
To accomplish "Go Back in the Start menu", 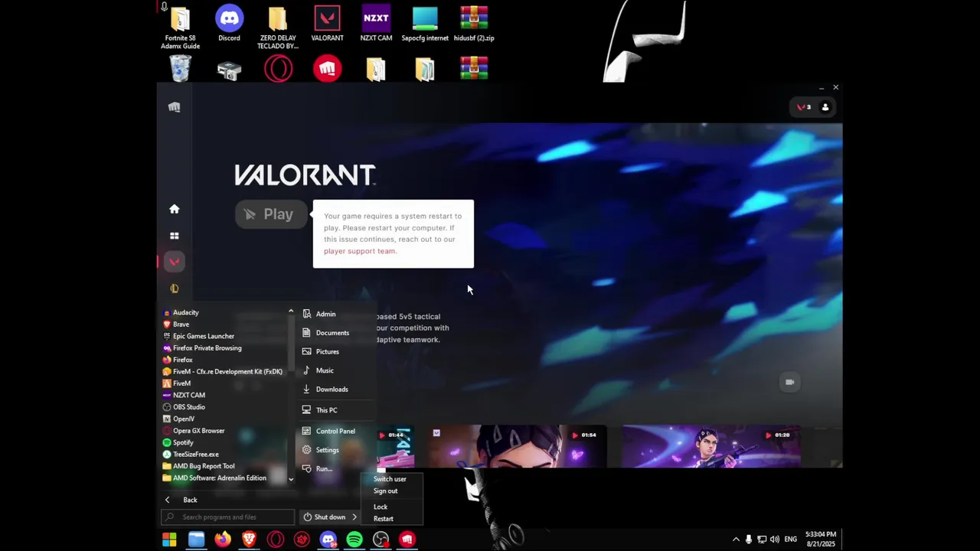I will coord(190,500).
